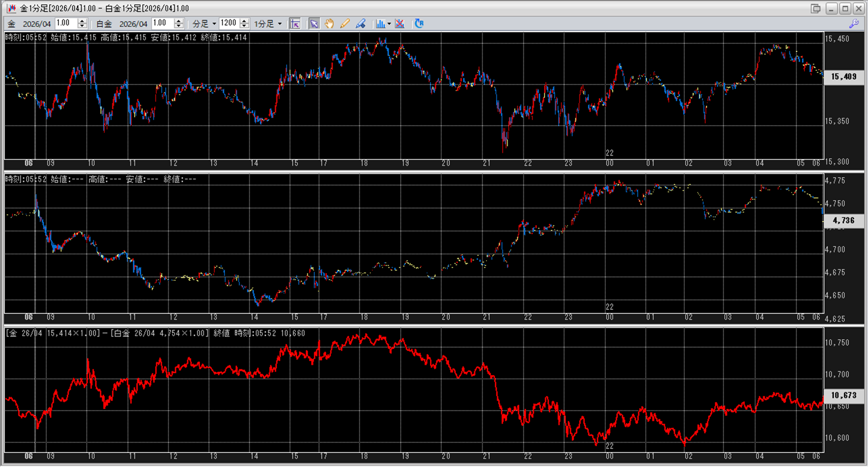Click the detach window icon
Screen dimensions: 868x467
[815, 8]
